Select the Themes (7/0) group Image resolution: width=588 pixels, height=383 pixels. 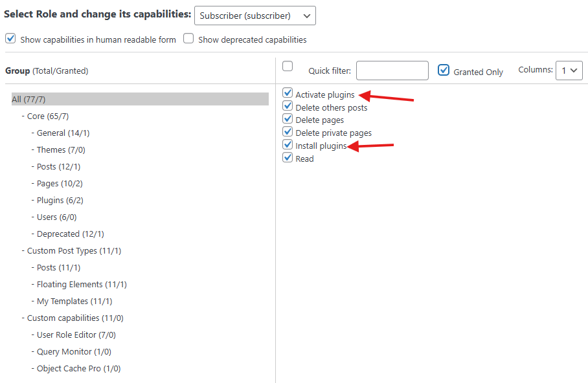coord(61,150)
